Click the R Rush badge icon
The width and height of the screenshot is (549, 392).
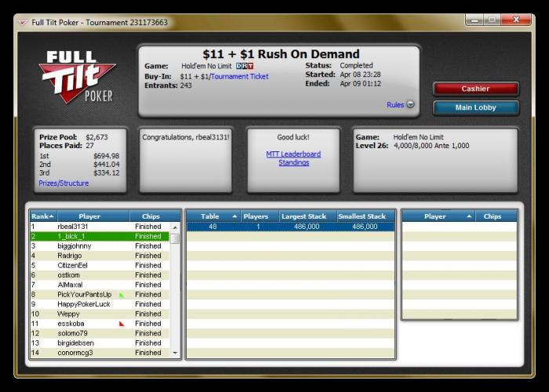(245, 66)
